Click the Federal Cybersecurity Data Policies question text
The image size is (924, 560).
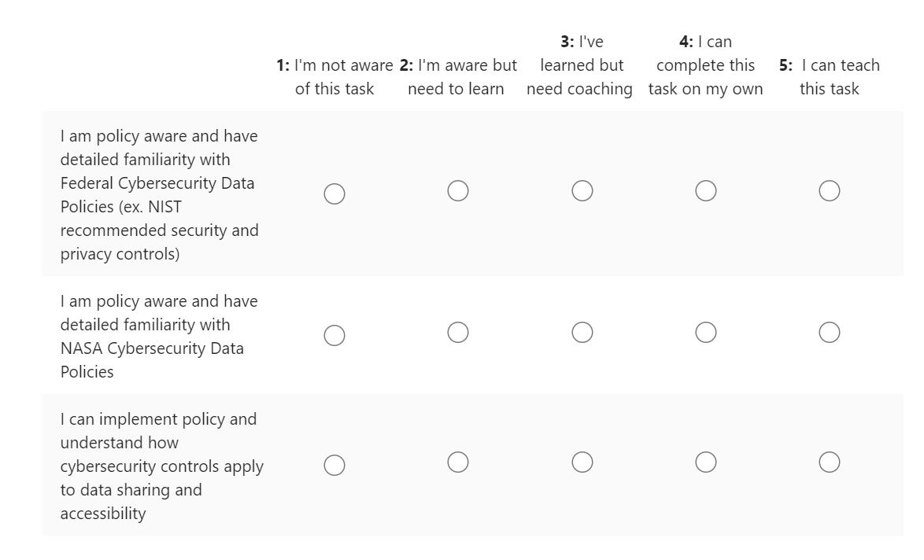click(x=158, y=195)
